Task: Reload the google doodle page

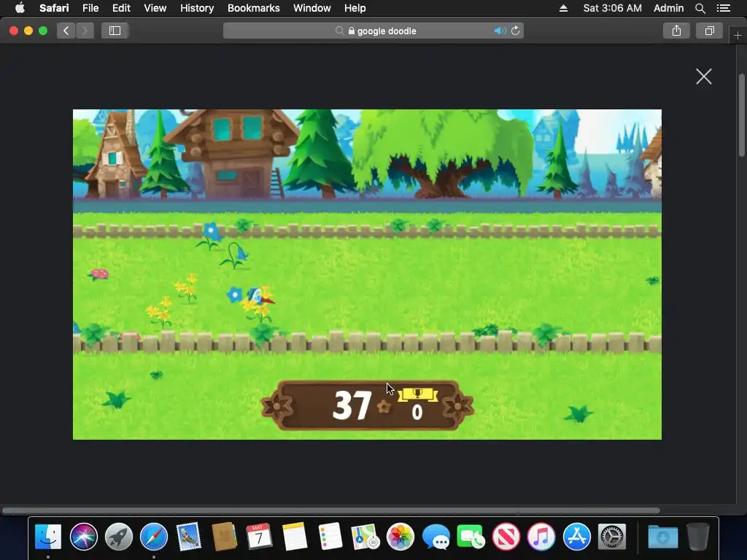Action: [x=515, y=31]
